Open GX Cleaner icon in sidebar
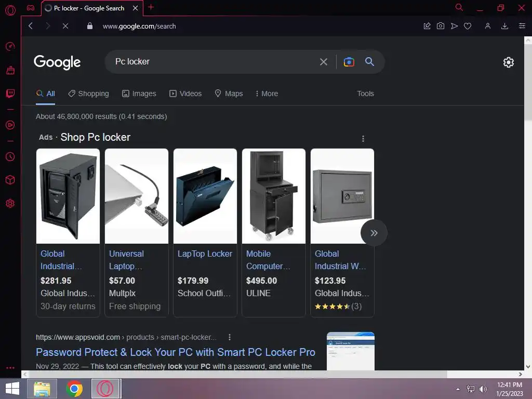Screen dimensions: 532x399 pos(10,70)
